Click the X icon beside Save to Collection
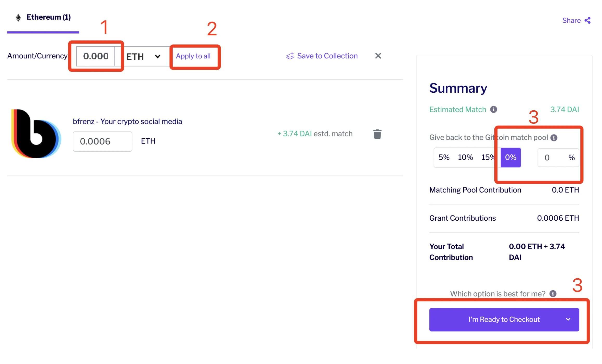The height and width of the screenshot is (364, 602). tap(378, 56)
